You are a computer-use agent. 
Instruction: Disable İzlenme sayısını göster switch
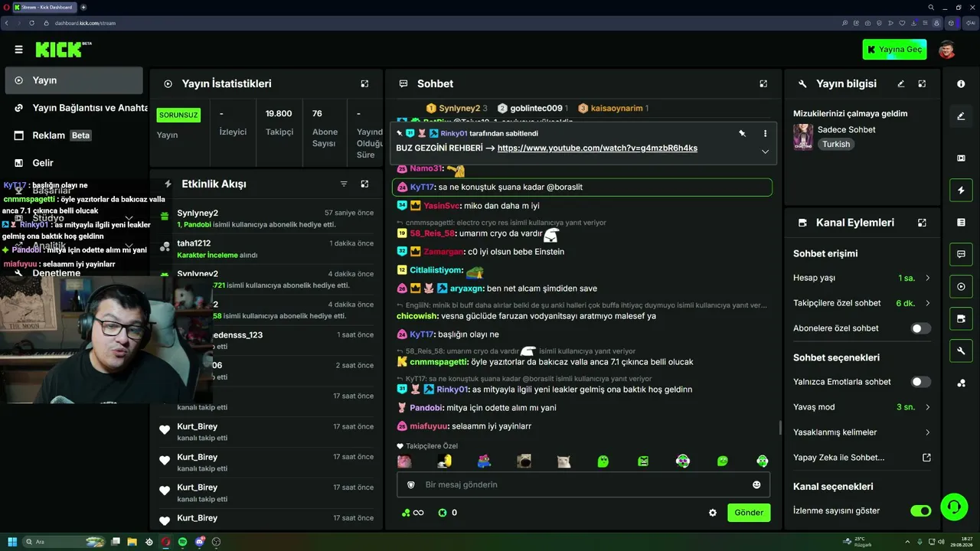coord(921,510)
